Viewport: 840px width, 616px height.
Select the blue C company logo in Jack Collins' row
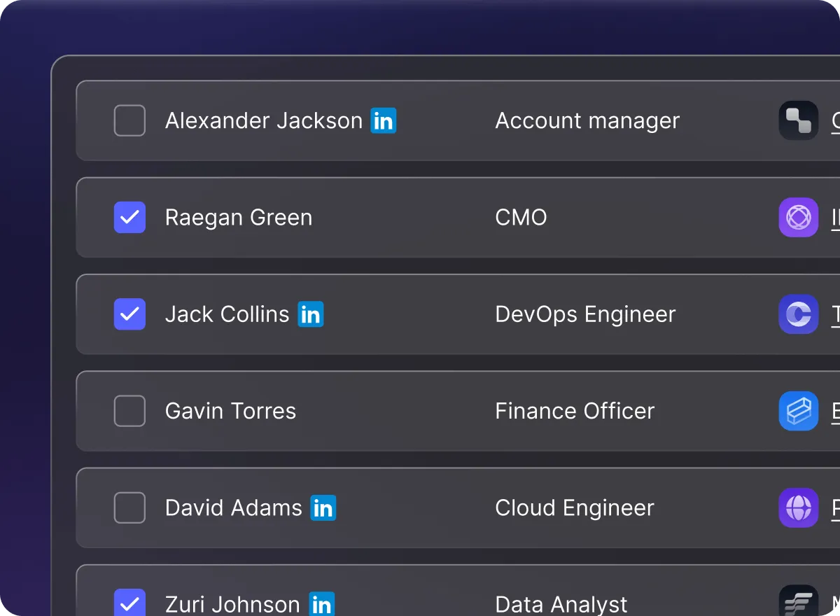coord(798,314)
